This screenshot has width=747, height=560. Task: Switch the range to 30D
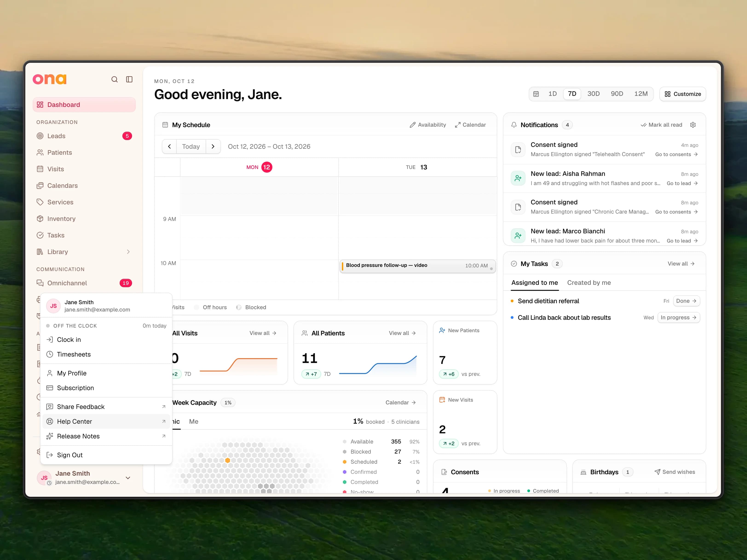point(593,94)
